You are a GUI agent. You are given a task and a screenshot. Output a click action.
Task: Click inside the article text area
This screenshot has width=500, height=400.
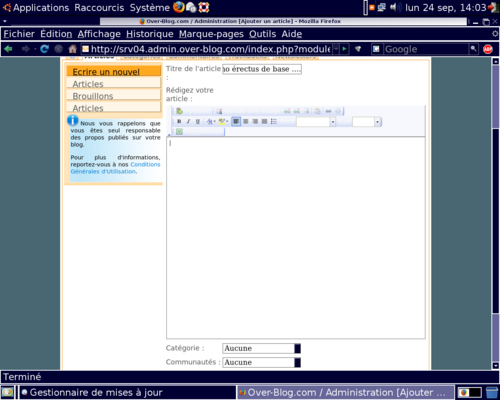coord(296,238)
